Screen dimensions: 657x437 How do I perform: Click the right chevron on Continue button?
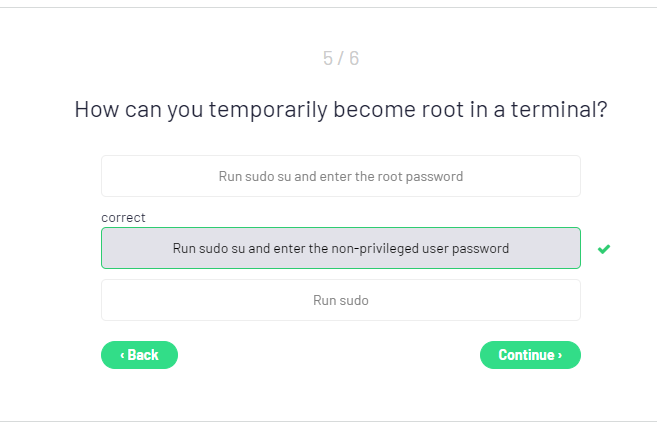(x=560, y=355)
